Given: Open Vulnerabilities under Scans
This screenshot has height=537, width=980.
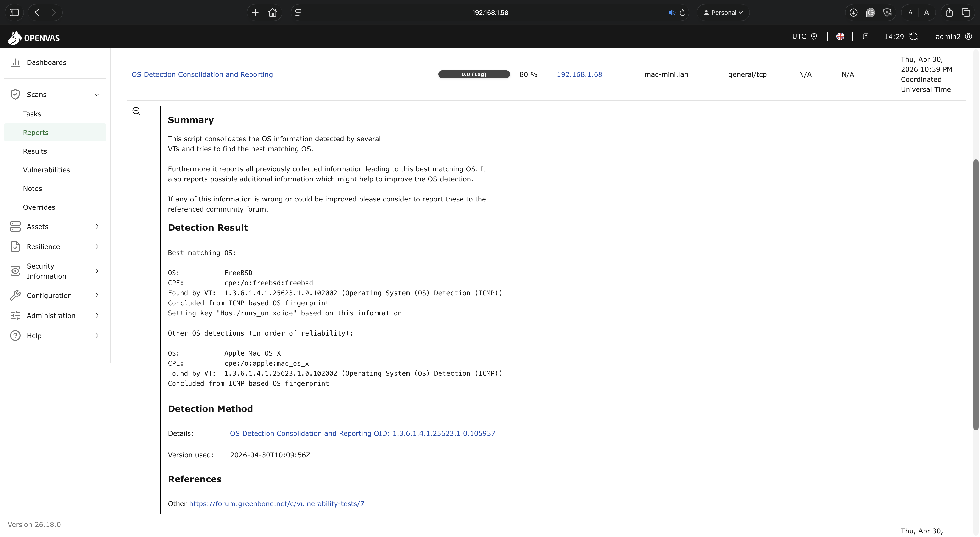Looking at the screenshot, I should click(46, 170).
